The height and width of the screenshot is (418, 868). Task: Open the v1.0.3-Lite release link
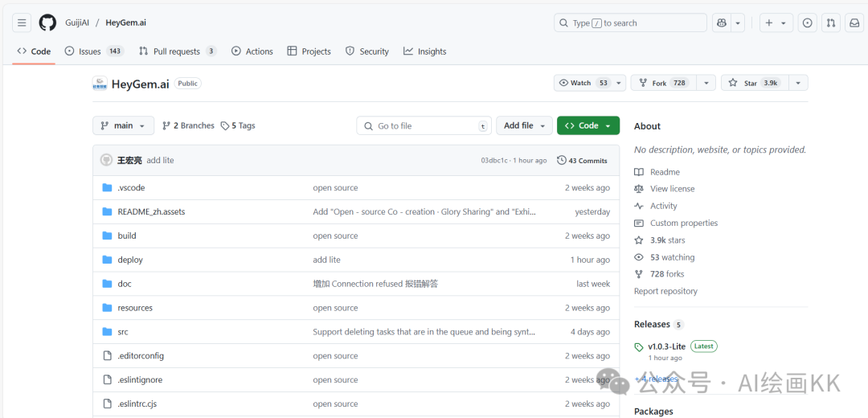click(666, 346)
